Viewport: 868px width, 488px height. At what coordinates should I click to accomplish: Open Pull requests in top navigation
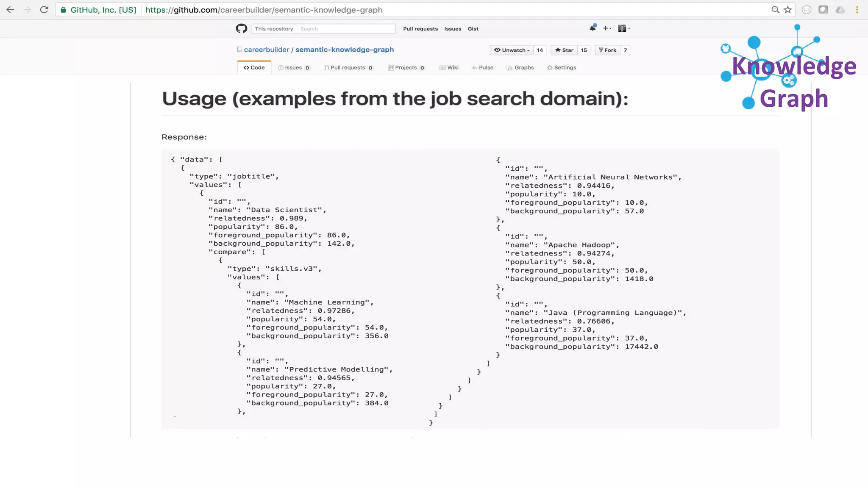420,29
